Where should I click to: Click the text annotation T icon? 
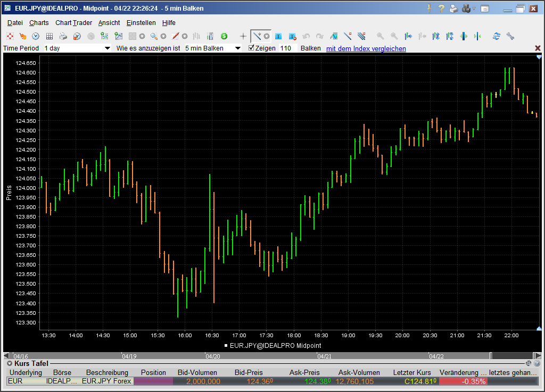(278, 36)
